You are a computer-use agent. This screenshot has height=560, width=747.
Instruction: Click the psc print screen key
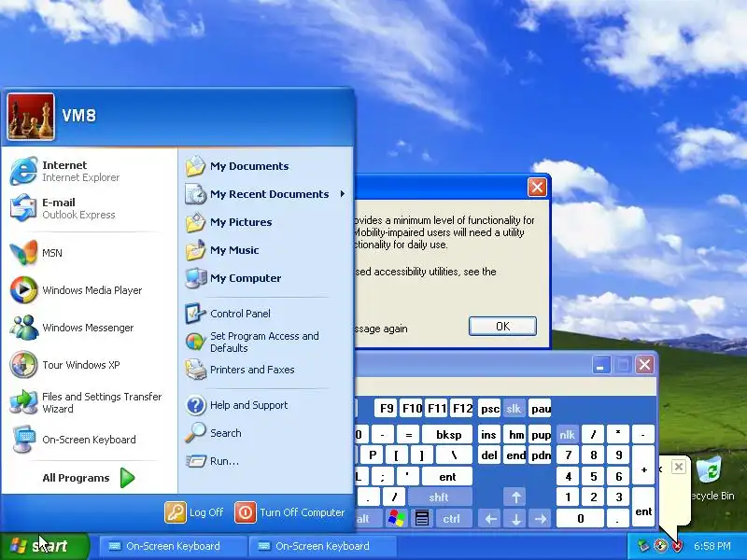[489, 409]
